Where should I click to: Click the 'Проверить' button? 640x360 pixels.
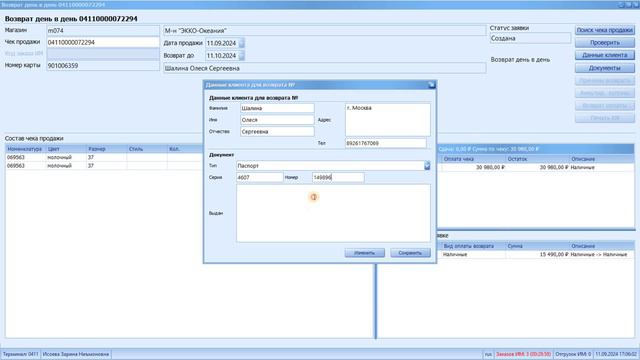(604, 42)
